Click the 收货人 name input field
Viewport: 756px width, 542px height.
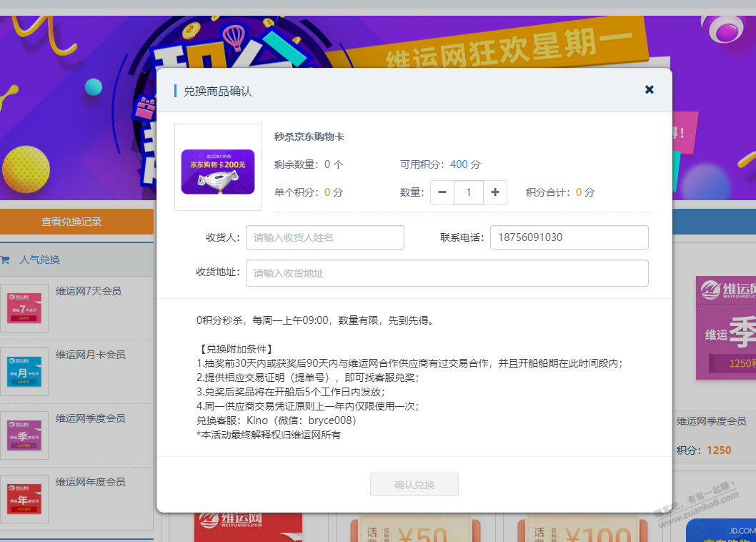[x=325, y=237]
